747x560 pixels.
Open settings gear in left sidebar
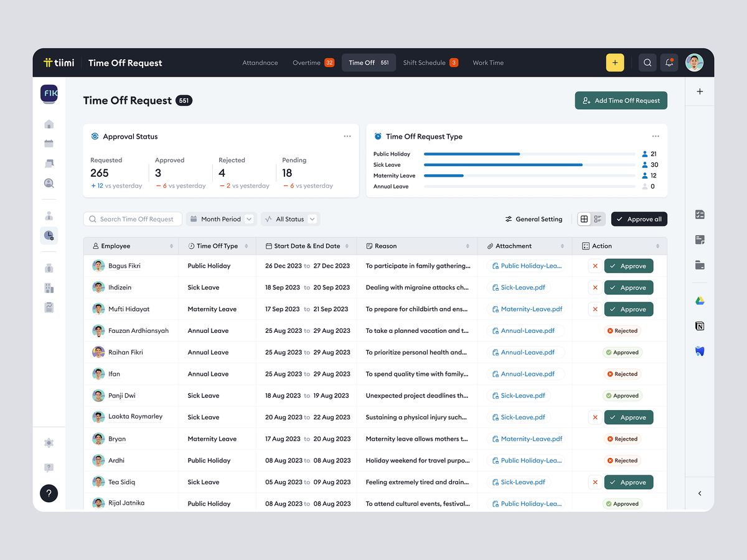click(x=49, y=443)
